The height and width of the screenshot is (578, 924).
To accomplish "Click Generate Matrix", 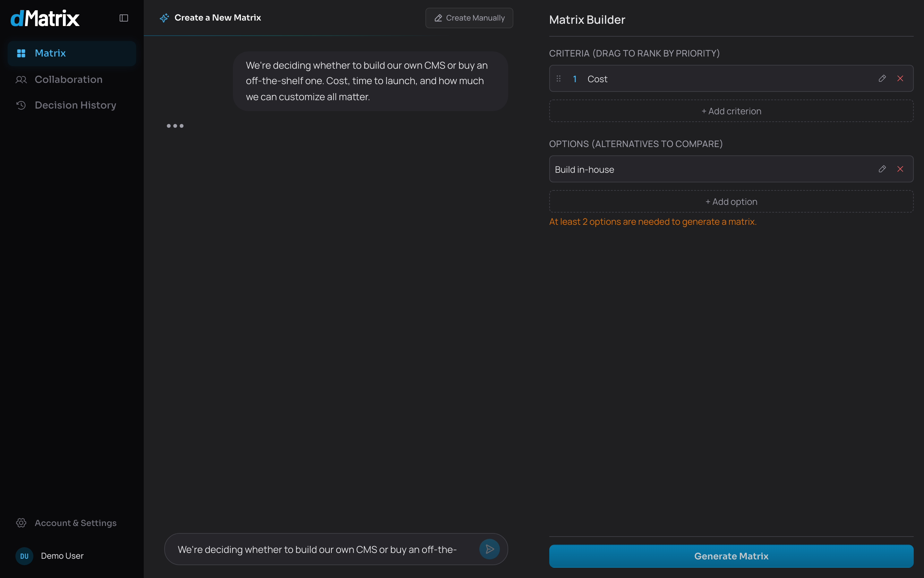I will (731, 556).
